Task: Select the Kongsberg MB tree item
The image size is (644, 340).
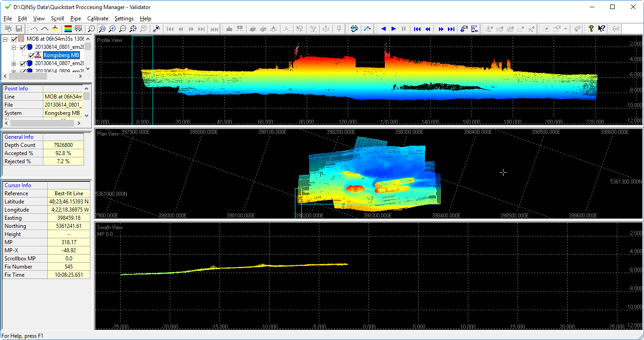Action: [61, 55]
